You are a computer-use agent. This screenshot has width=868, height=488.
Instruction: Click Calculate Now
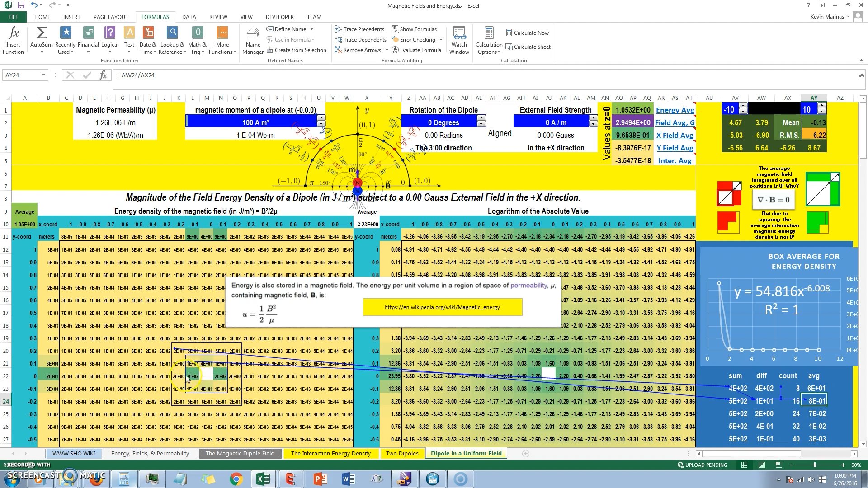[x=527, y=33]
